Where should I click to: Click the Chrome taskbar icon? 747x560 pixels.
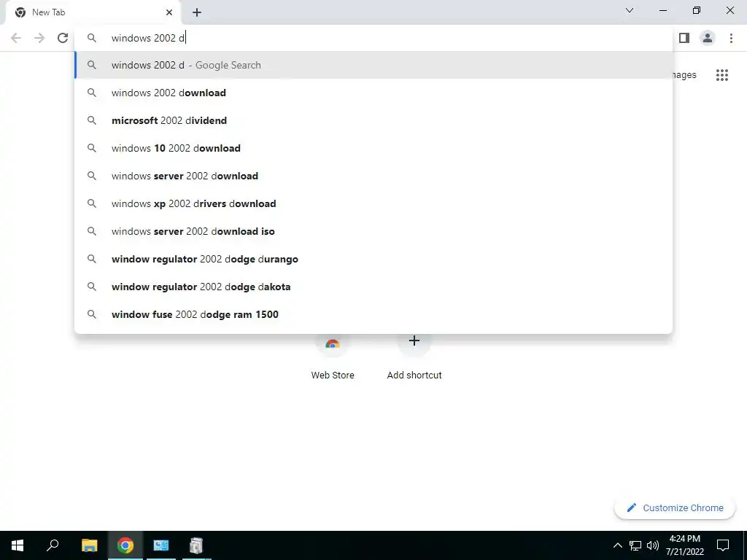click(x=125, y=545)
